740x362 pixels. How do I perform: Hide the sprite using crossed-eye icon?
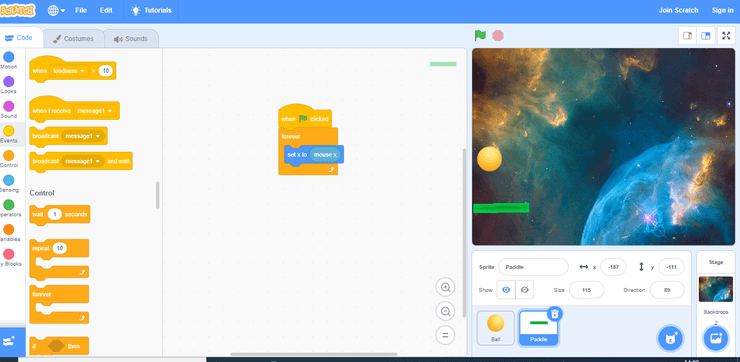524,290
